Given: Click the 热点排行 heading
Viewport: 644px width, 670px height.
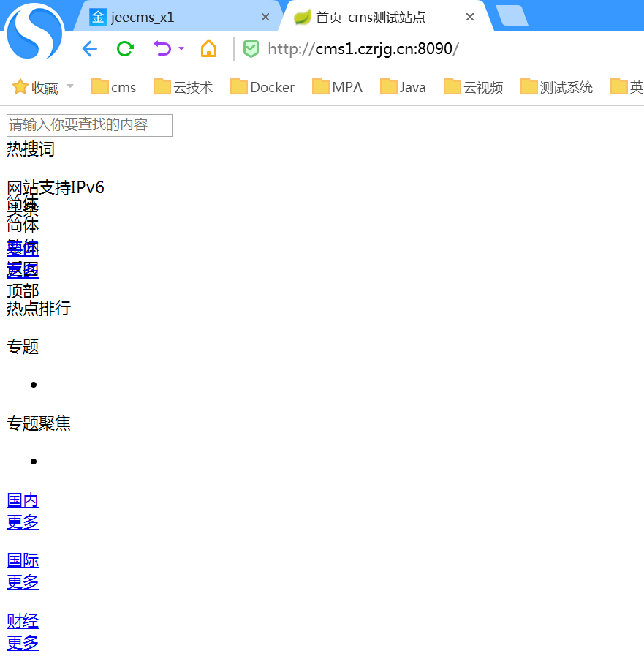Looking at the screenshot, I should [x=39, y=308].
